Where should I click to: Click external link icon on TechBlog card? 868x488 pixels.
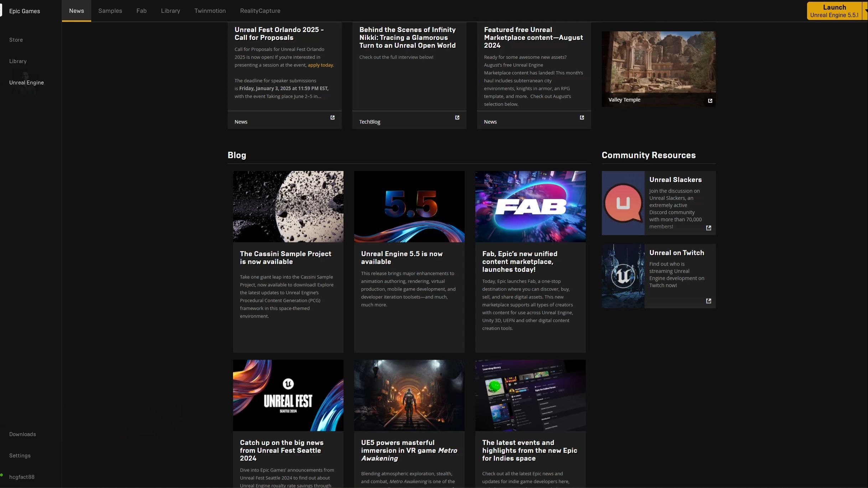pyautogui.click(x=457, y=118)
